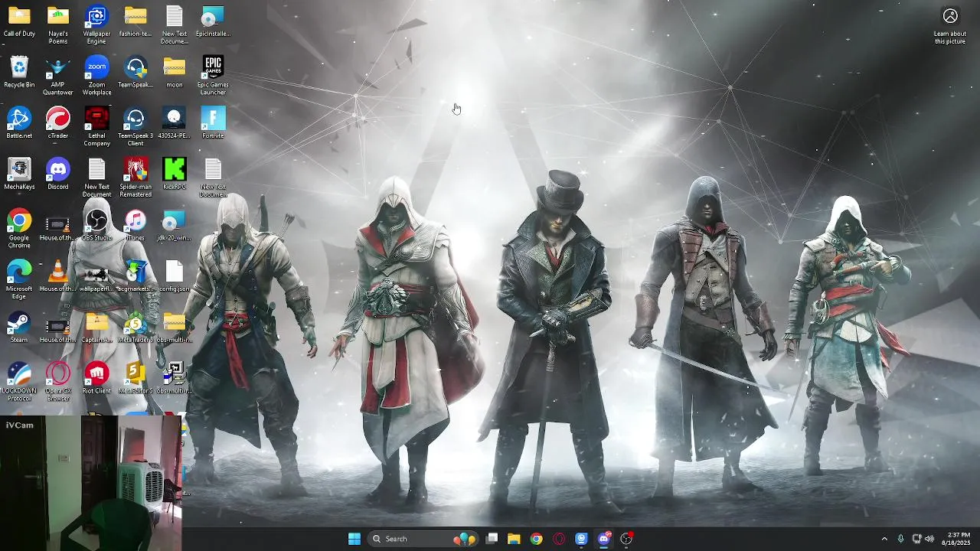Viewport: 980px width, 551px height.
Task: Open the Captain... zipped folder
Action: 96,328
